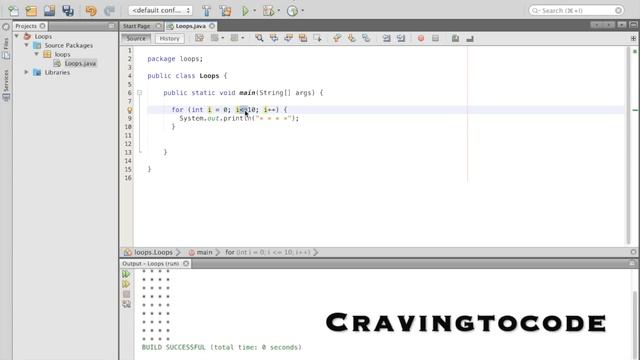The height and width of the screenshot is (360, 640).
Task: Click the New Project icon
Action: tap(31, 11)
